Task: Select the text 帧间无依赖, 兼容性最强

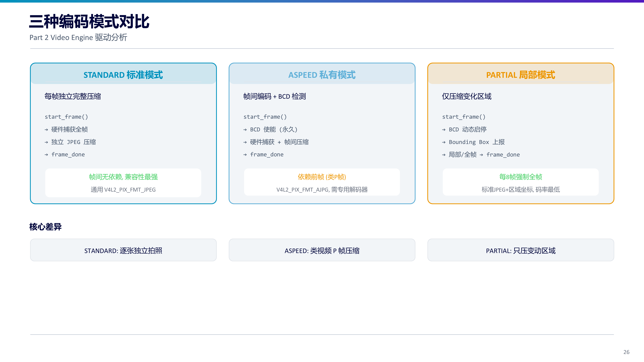Action: pyautogui.click(x=123, y=177)
